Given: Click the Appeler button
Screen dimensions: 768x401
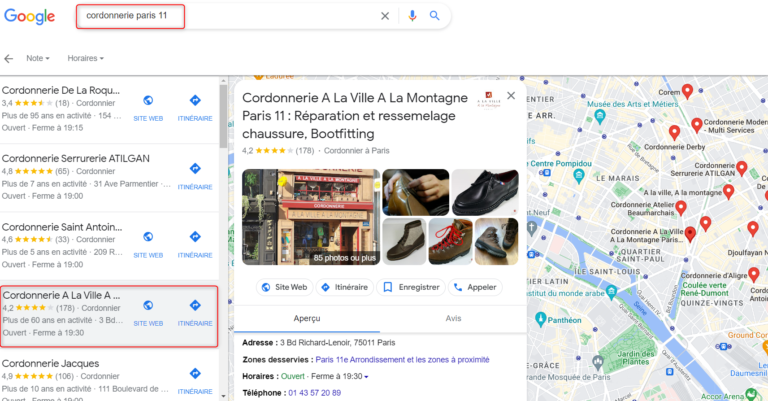Looking at the screenshot, I should point(475,287).
